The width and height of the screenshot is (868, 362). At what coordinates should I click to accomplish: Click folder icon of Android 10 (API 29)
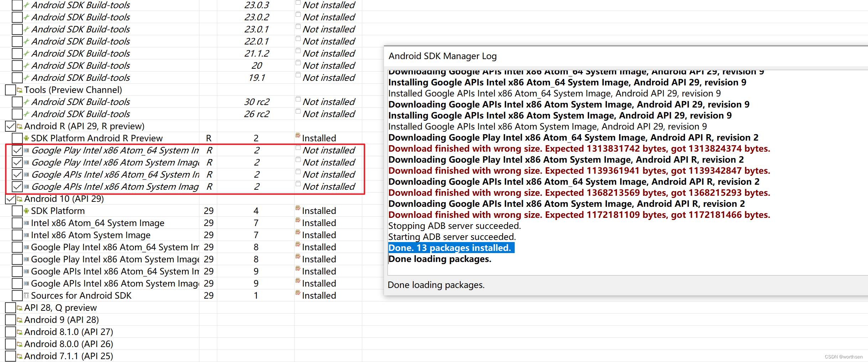click(20, 199)
